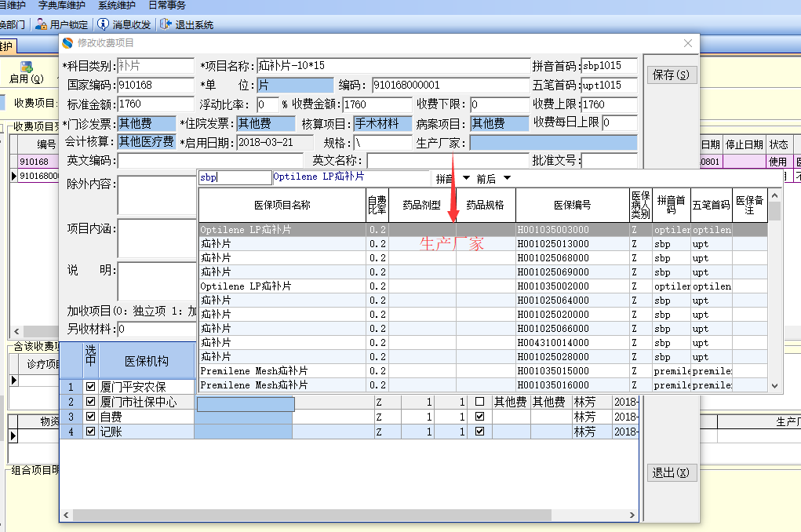Select Premilene Mesh疝补片 row H001035016000
The image size is (801, 532).
482,384
